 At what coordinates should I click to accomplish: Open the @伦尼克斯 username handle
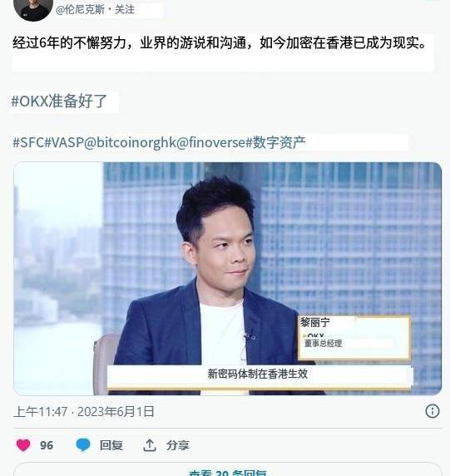tap(80, 10)
